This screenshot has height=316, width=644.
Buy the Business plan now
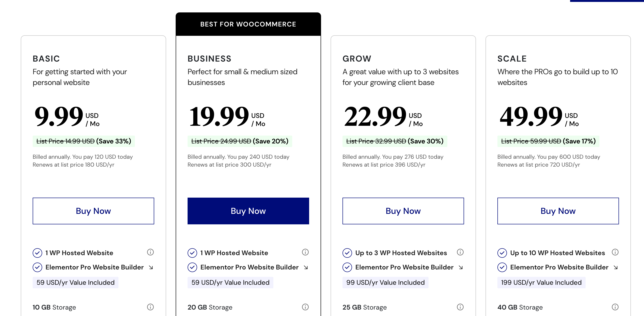click(x=248, y=211)
